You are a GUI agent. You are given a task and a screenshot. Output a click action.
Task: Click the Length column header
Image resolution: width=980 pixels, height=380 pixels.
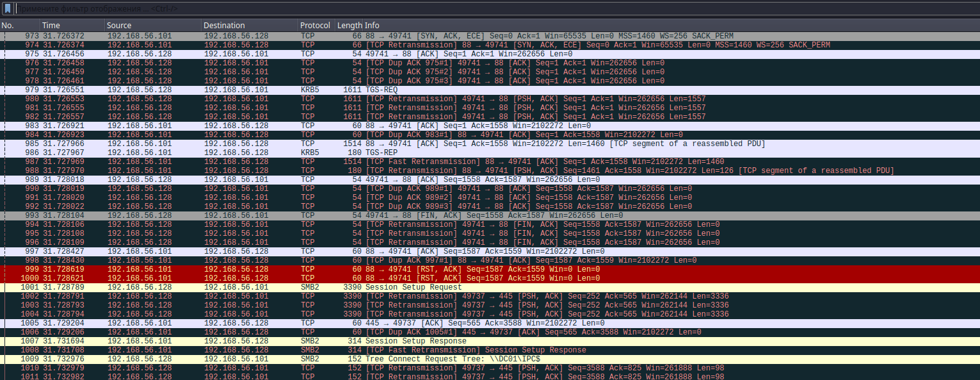pos(349,25)
